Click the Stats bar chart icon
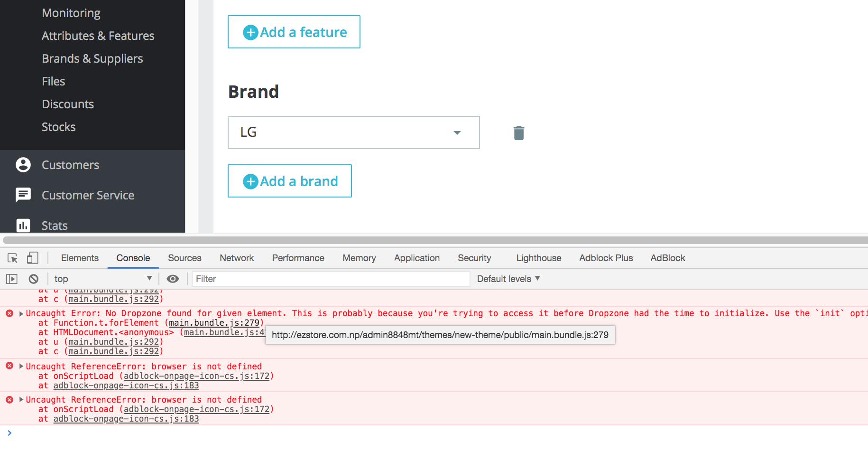This screenshot has width=868, height=452. coord(23,226)
